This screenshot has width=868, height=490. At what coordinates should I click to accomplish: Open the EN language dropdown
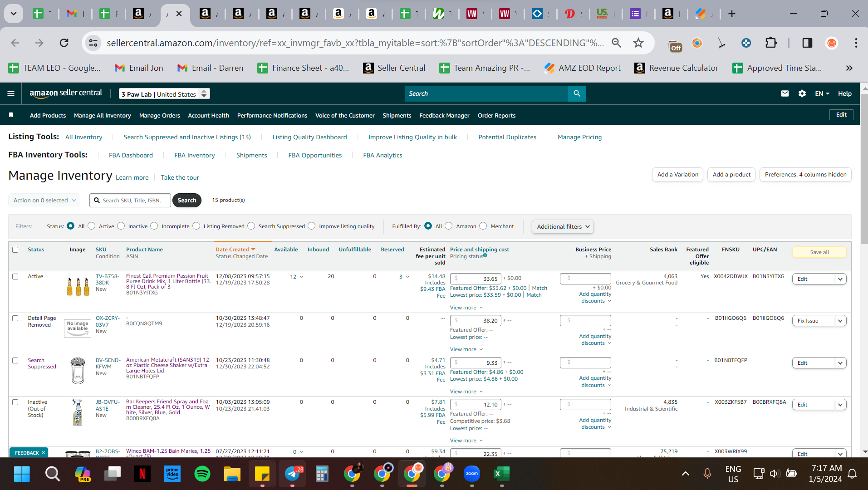(x=822, y=93)
